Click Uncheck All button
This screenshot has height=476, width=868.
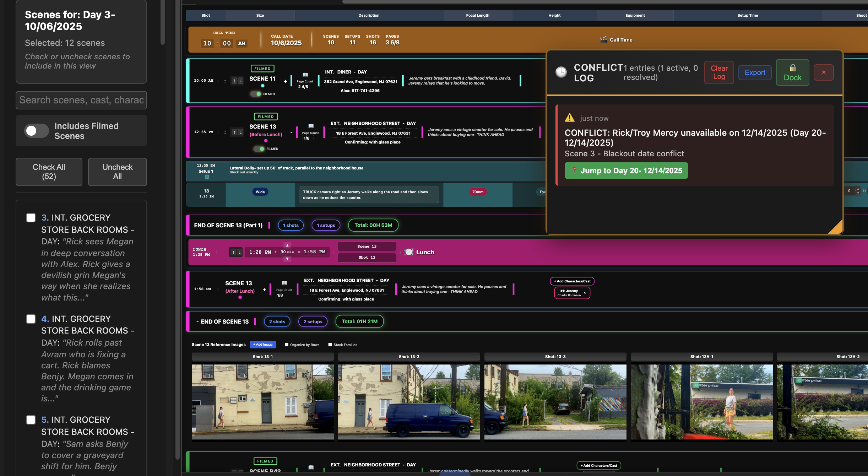pyautogui.click(x=117, y=172)
